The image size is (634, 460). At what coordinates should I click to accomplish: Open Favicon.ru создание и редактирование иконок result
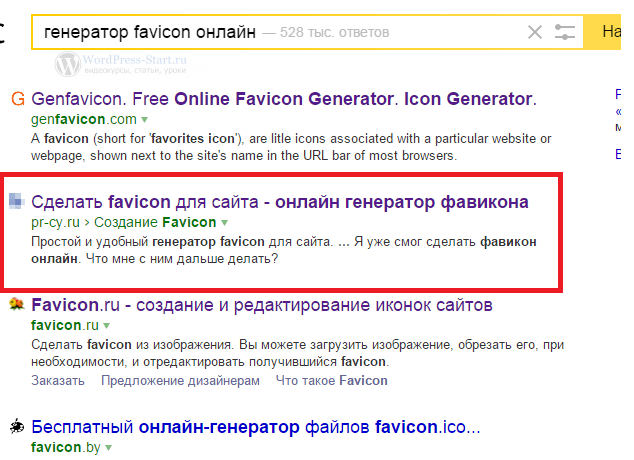(262, 305)
